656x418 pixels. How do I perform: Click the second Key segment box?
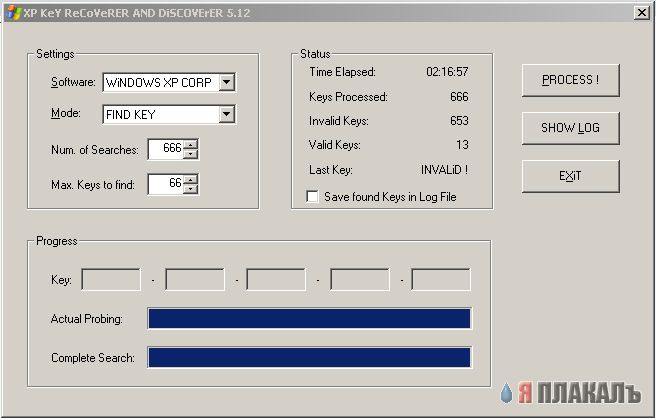point(195,280)
